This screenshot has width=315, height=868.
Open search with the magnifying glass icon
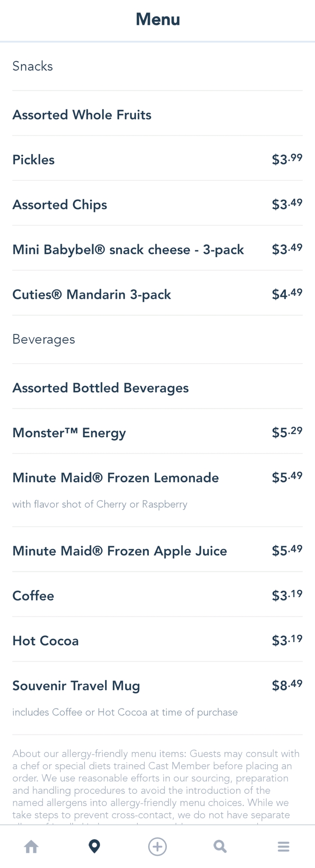tap(220, 846)
